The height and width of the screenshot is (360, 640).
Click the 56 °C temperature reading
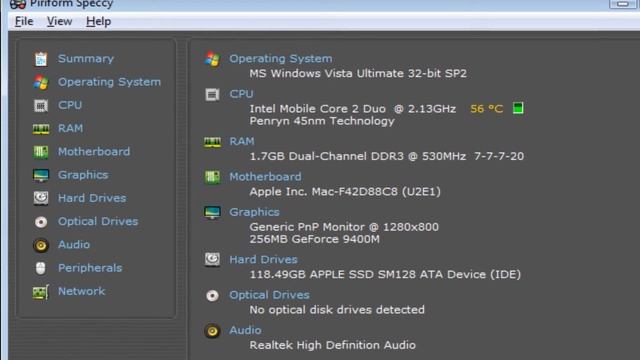click(x=487, y=109)
